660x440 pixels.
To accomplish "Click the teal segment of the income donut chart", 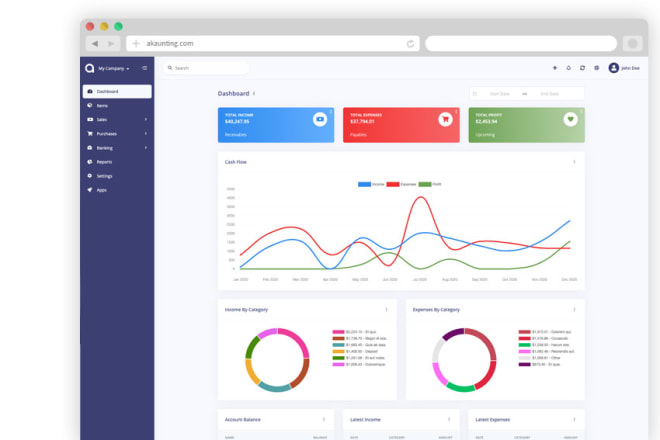I will (x=274, y=387).
